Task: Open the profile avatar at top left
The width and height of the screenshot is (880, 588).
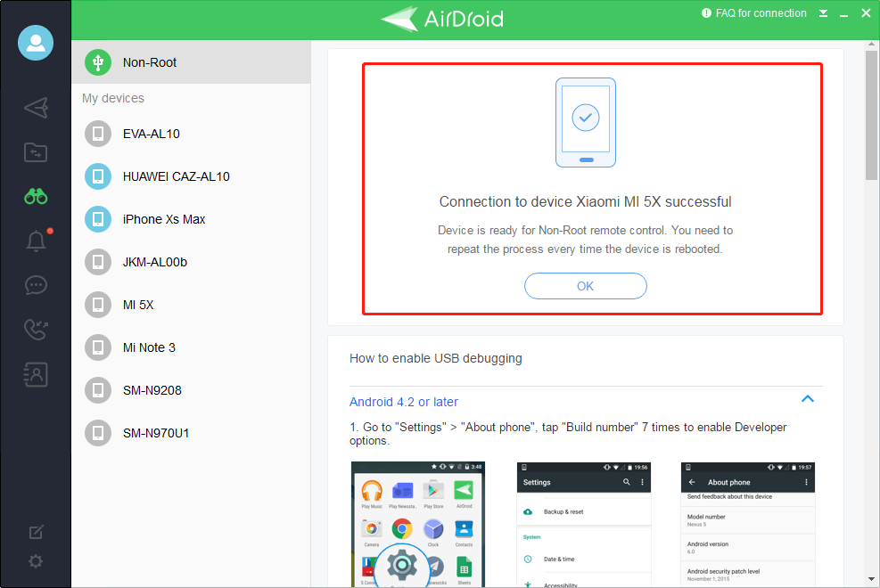Action: [36, 43]
